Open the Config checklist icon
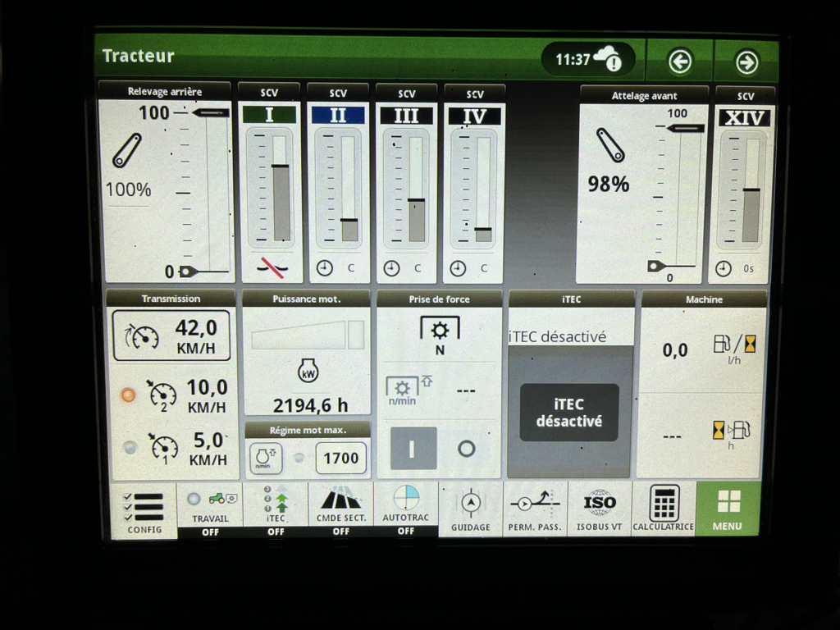This screenshot has width=840, height=630. pyautogui.click(x=144, y=509)
